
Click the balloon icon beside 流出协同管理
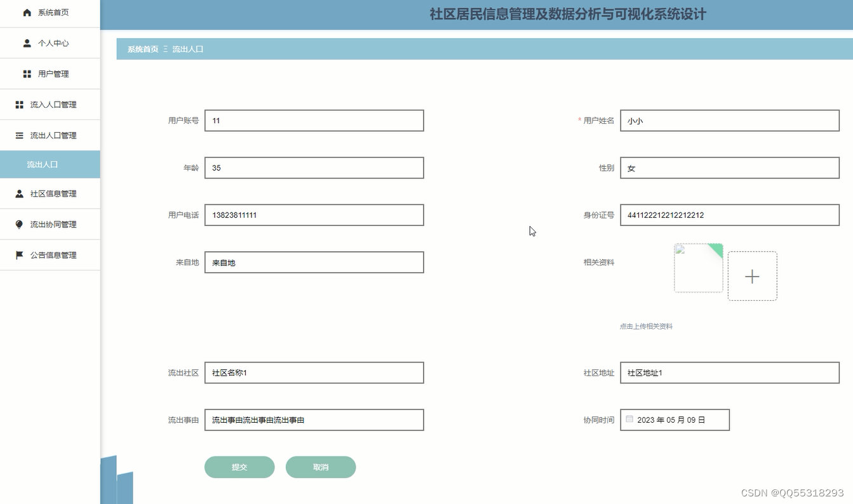tap(19, 225)
